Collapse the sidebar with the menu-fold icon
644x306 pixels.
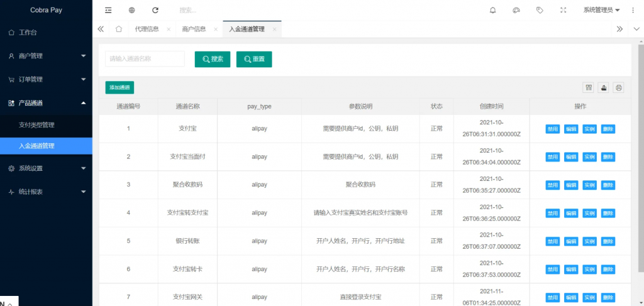(108, 10)
